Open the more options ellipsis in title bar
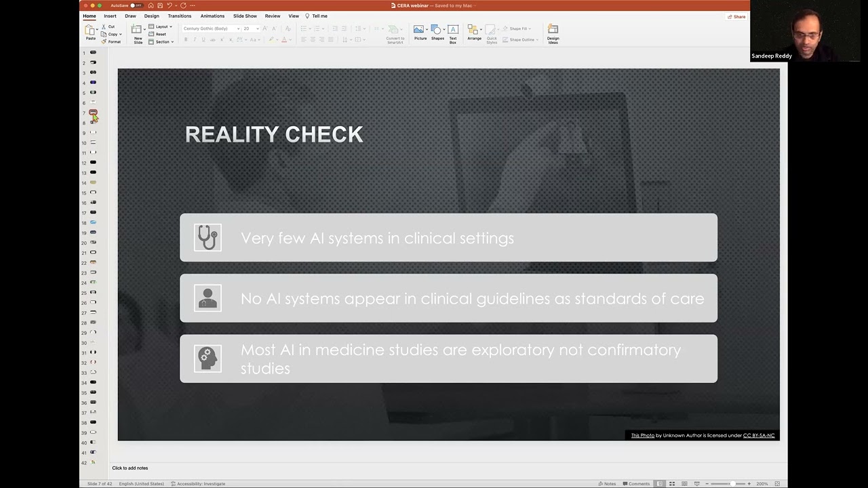This screenshot has height=488, width=868. 193,5
